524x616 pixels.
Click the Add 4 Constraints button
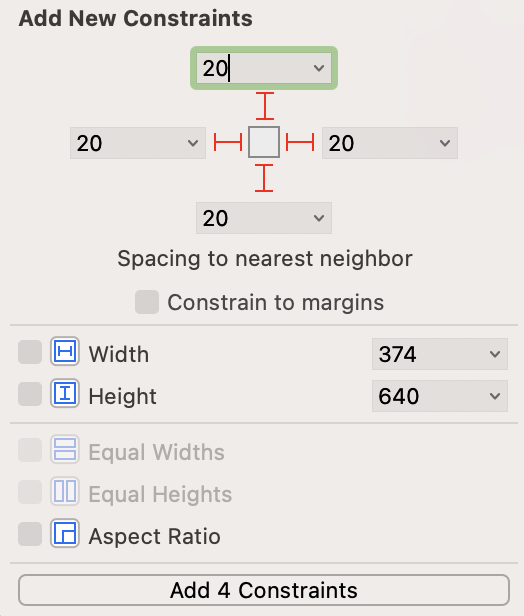[x=264, y=590]
